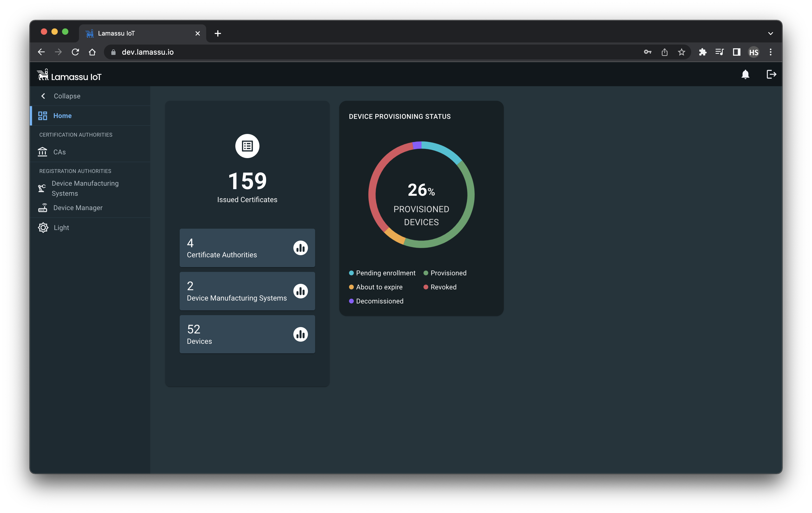Toggle the Provisioned legend entry
The height and width of the screenshot is (513, 812).
point(445,273)
